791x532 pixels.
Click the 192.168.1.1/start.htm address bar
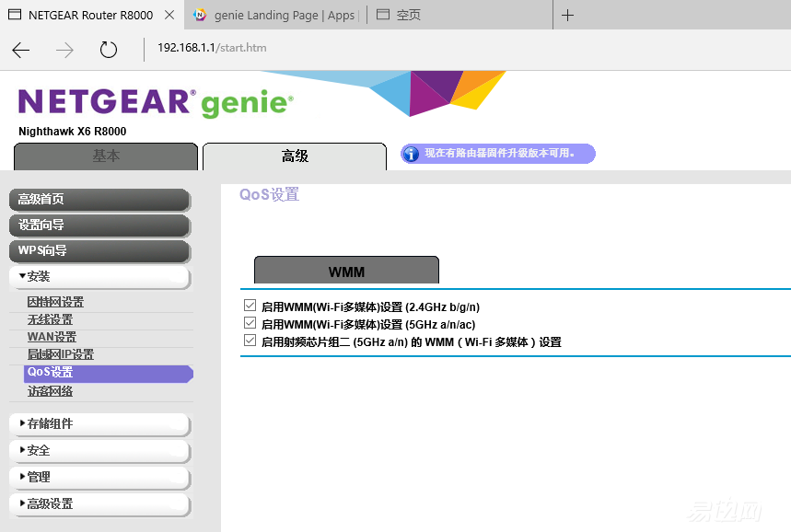pos(212,48)
